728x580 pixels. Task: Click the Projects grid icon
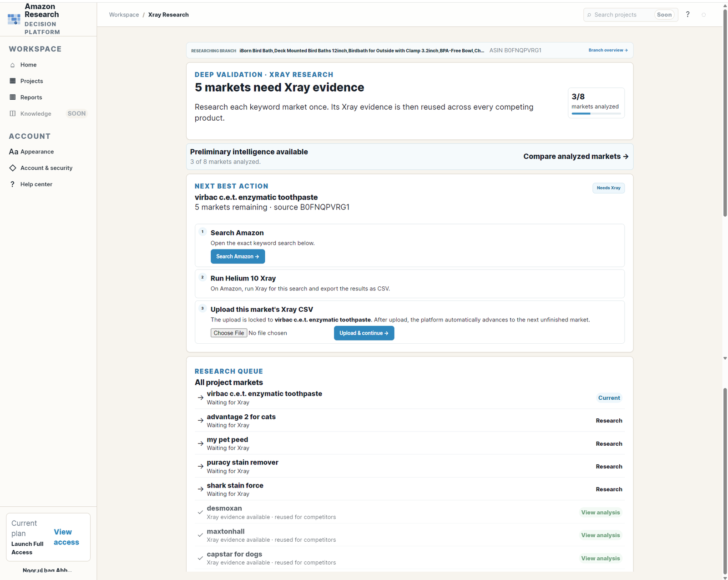tap(13, 81)
